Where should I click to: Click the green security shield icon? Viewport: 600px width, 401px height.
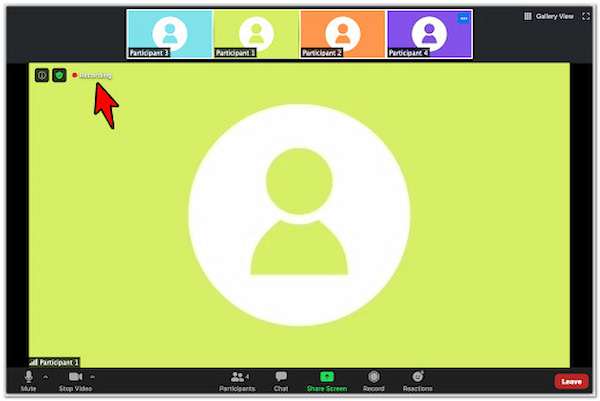59,75
